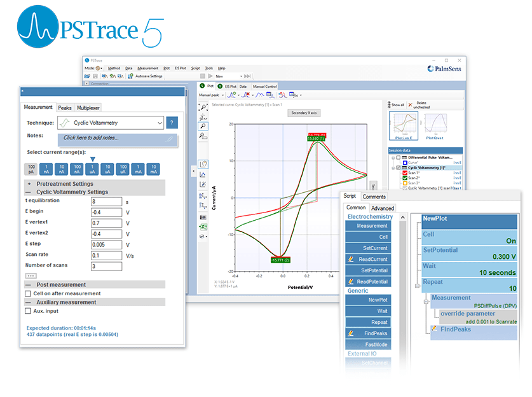Open the script Comments tab

(374, 197)
